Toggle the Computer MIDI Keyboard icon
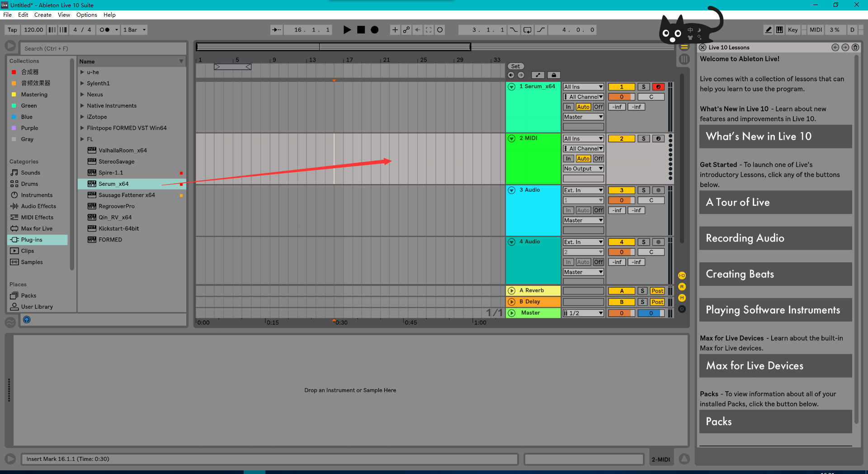The width and height of the screenshot is (868, 474). 780,30
